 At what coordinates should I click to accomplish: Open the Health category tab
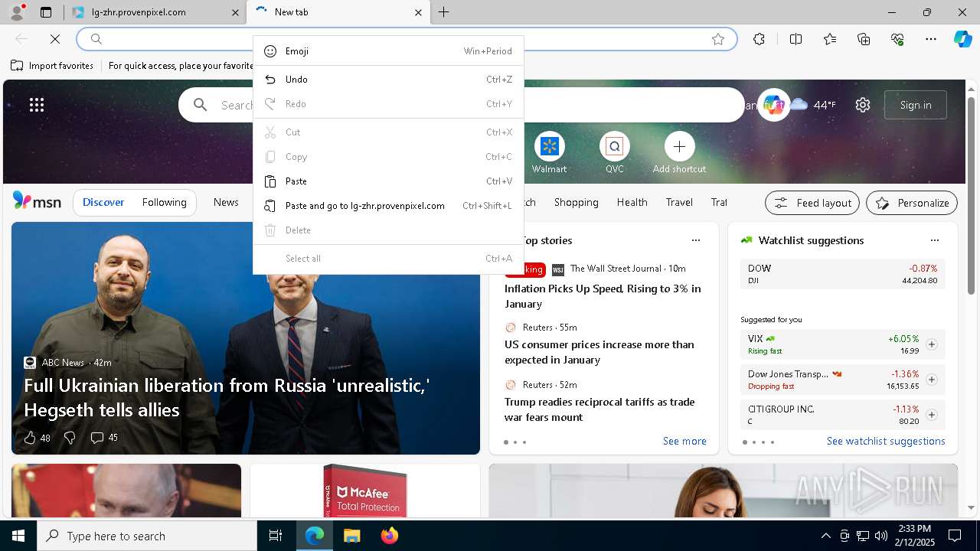pyautogui.click(x=632, y=202)
